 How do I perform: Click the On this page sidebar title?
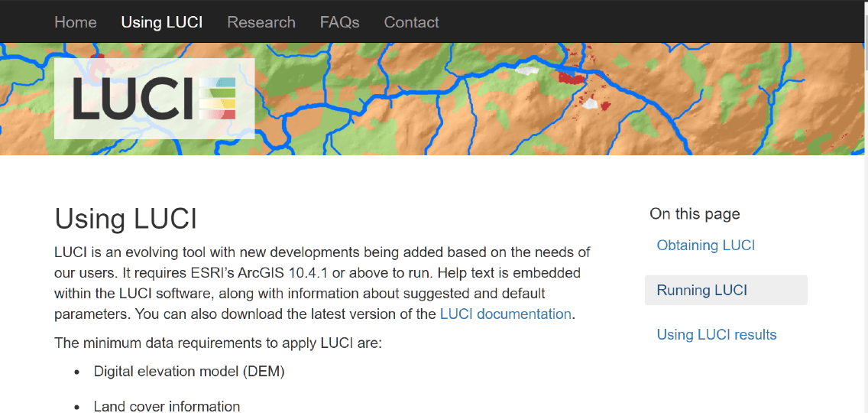point(695,214)
